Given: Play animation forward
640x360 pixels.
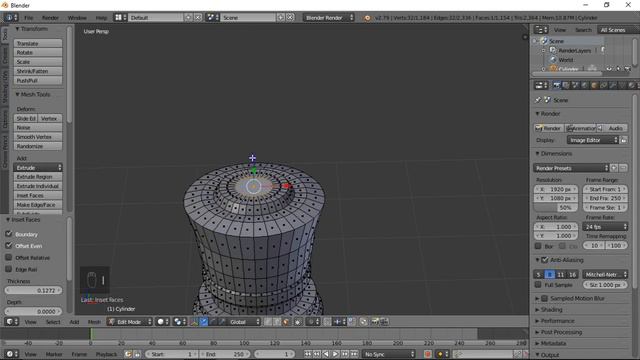Looking at the screenshot, I should (x=336, y=354).
